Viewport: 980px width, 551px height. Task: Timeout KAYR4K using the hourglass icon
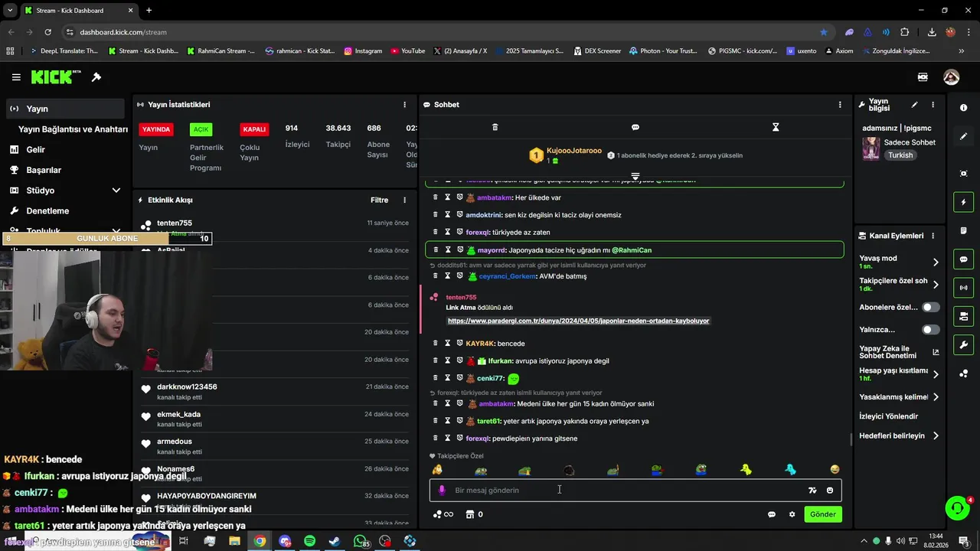(447, 344)
